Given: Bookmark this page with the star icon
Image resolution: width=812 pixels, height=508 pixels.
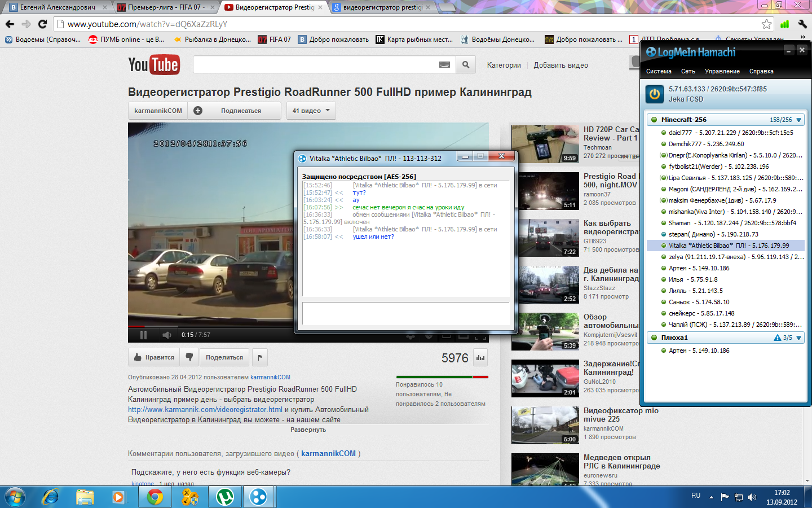Looking at the screenshot, I should pos(766,24).
